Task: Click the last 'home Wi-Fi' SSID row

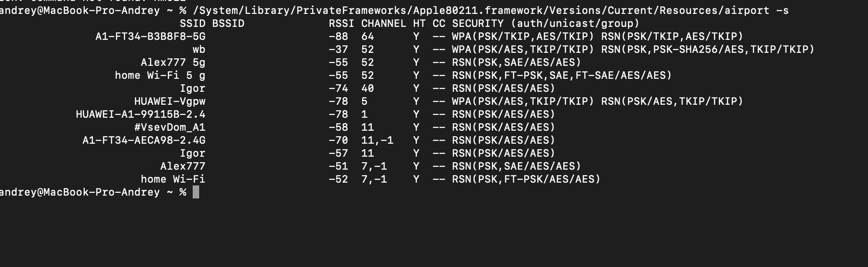Action: pos(173,179)
